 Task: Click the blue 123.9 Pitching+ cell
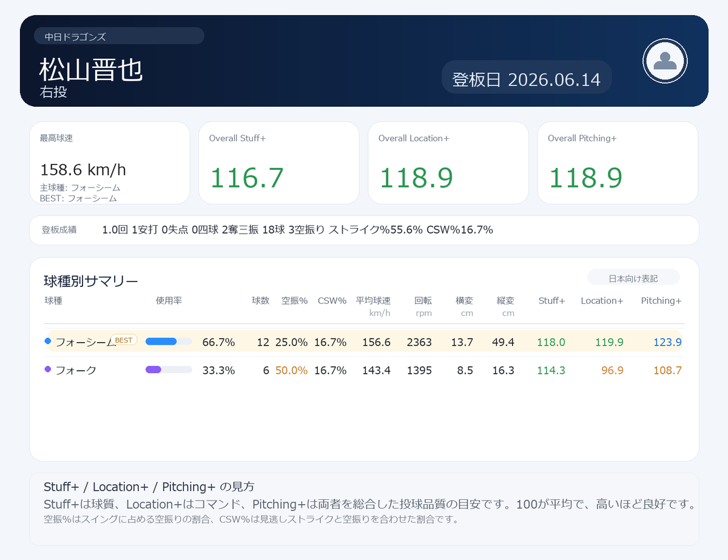tap(667, 342)
